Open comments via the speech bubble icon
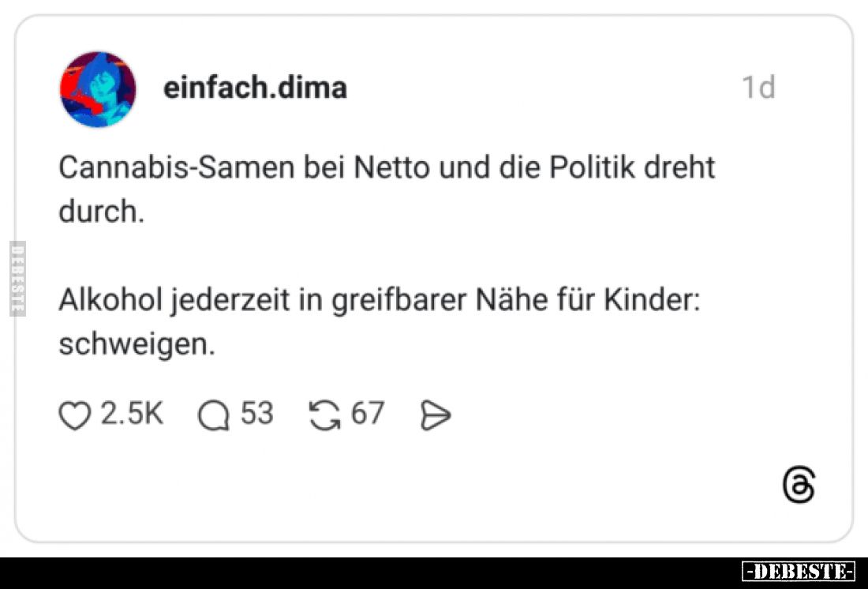 211,413
